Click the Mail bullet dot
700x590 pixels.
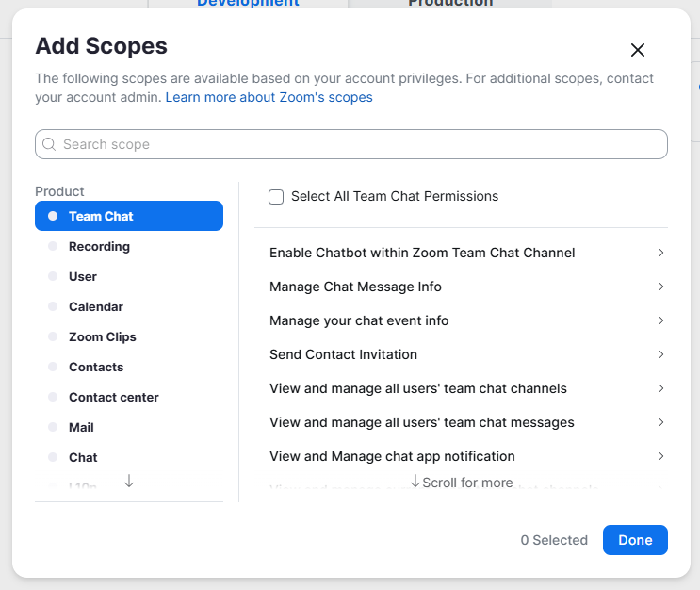53,427
